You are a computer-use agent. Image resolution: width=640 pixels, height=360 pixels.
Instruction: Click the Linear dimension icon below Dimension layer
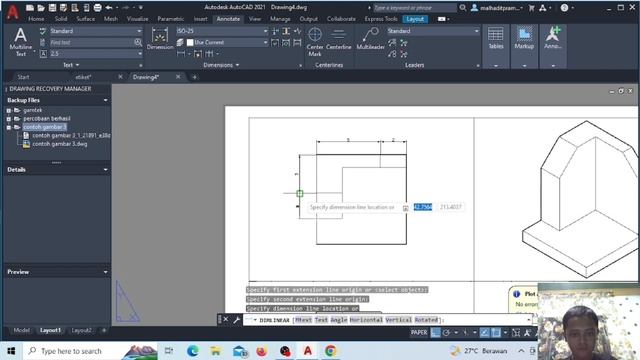click(181, 54)
